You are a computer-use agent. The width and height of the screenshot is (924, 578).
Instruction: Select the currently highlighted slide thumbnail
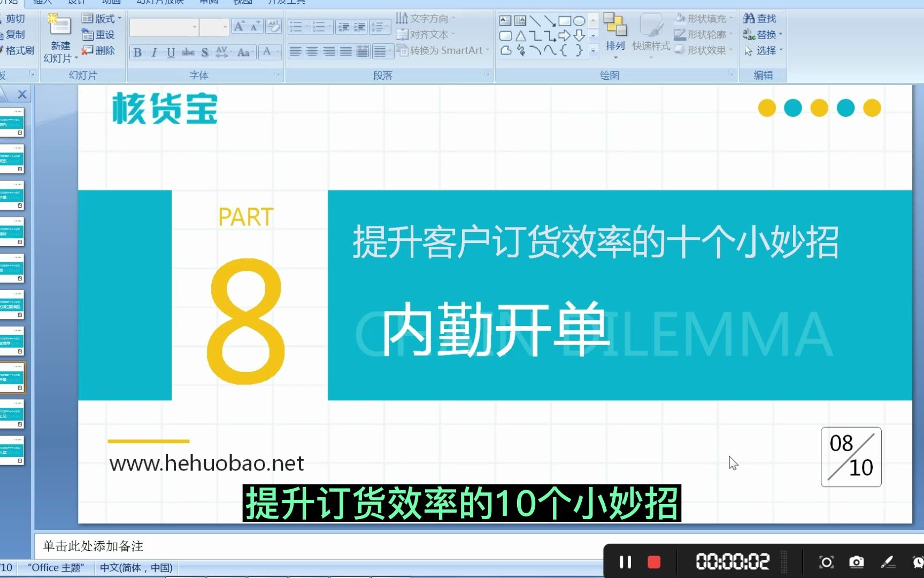click(x=12, y=377)
